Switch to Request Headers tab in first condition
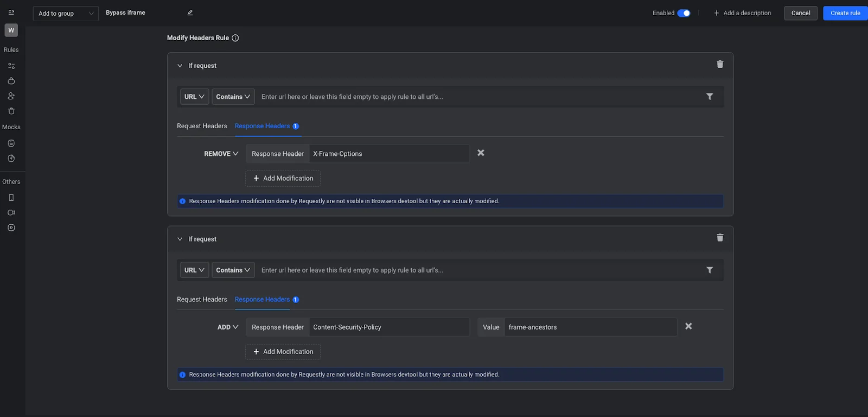This screenshot has width=868, height=417. (x=202, y=126)
